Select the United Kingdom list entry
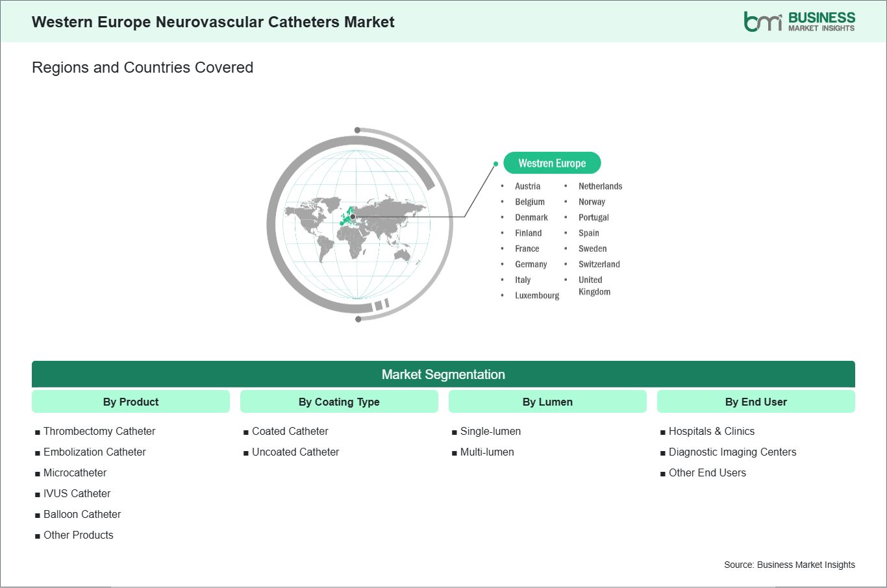 point(594,286)
